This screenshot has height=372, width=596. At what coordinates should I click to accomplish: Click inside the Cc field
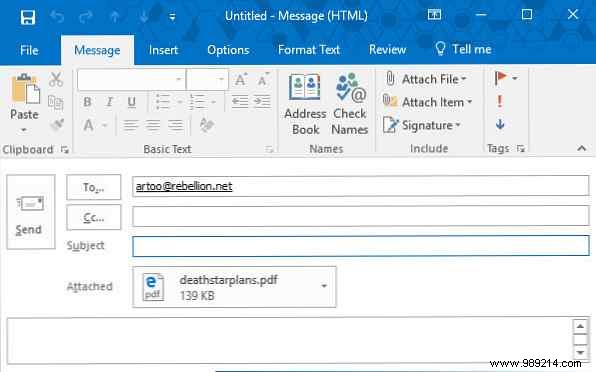360,216
